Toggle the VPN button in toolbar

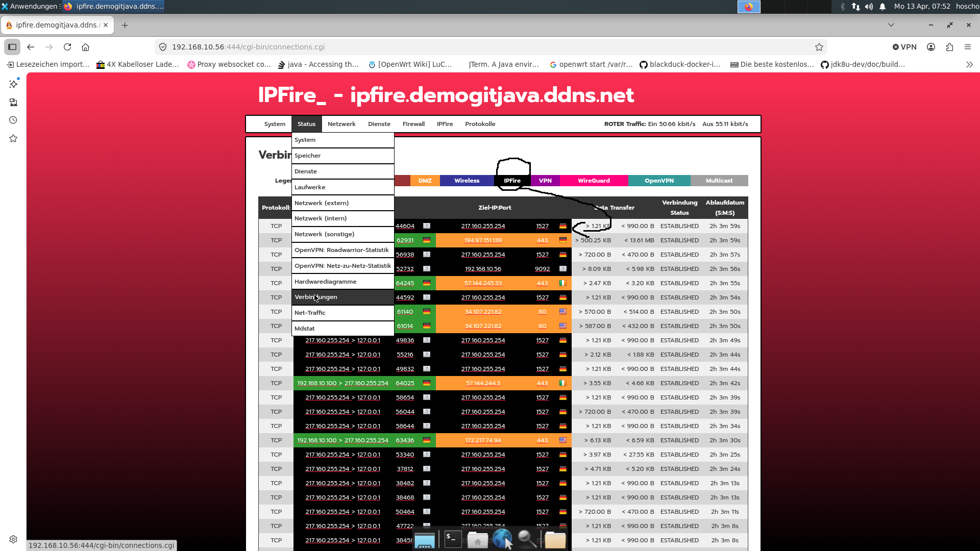pyautogui.click(x=904, y=47)
